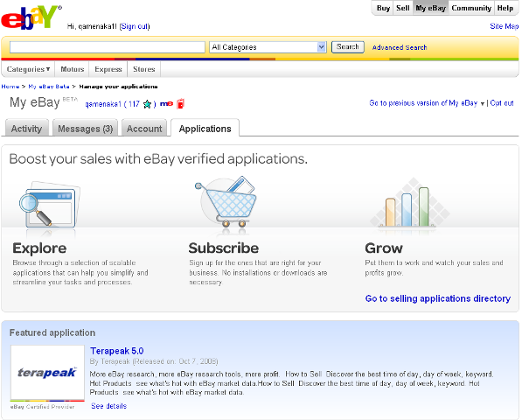Open the red 'me' page icon

[x=166, y=103]
